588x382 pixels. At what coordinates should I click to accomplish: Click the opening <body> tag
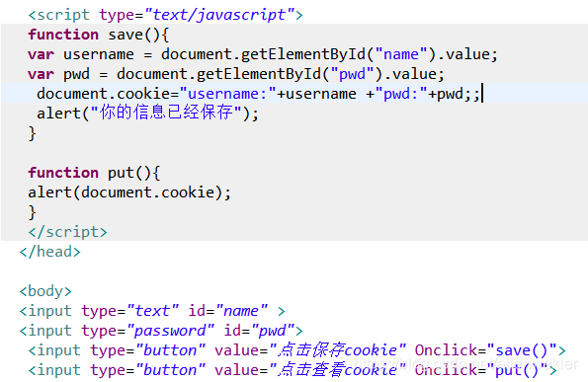45,291
